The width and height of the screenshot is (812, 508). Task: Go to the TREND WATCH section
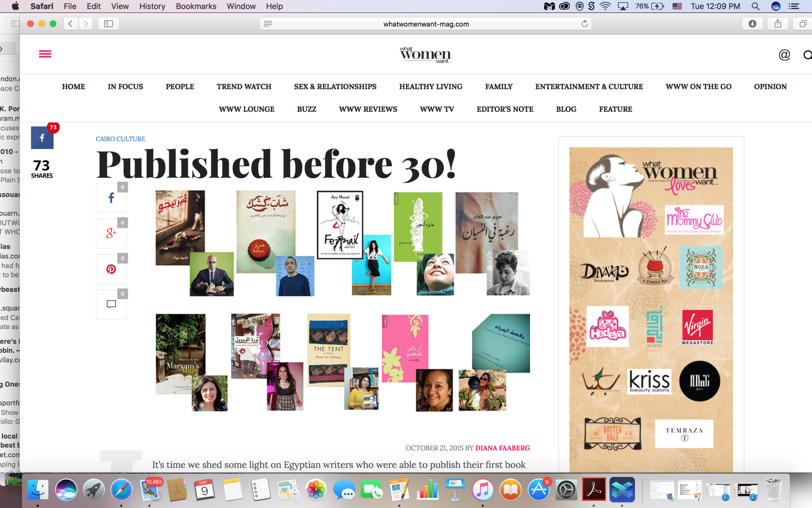tap(244, 86)
